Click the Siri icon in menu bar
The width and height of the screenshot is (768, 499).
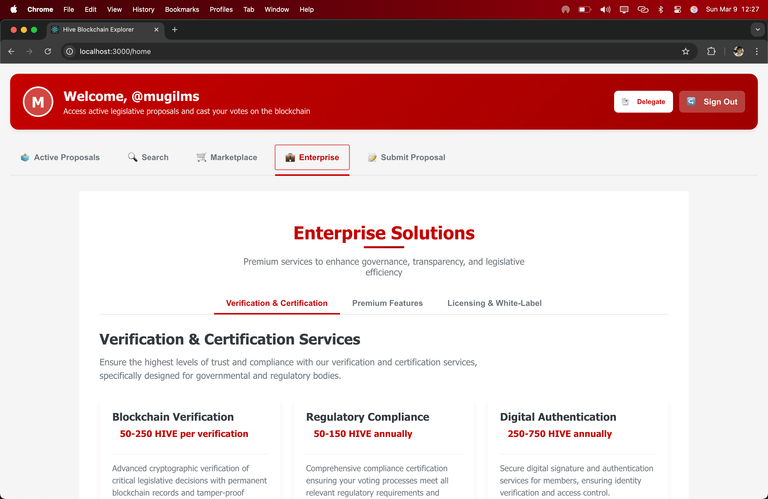pos(694,9)
